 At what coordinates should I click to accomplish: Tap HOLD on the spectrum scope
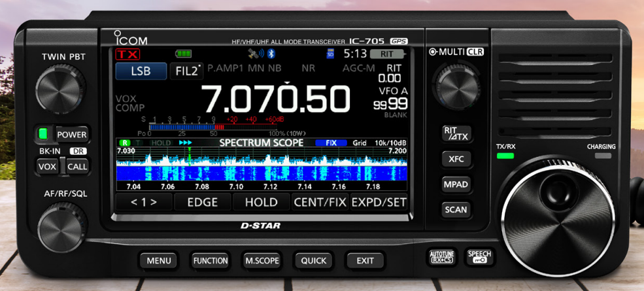[261, 202]
